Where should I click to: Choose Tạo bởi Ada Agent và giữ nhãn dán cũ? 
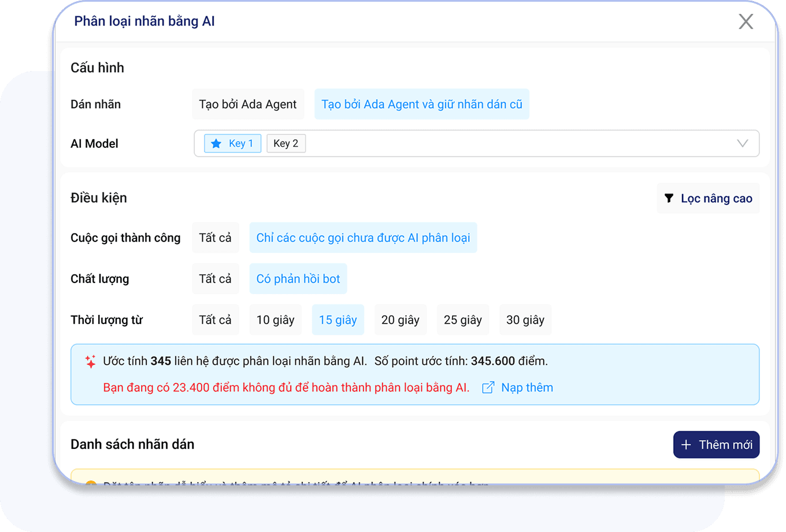tap(421, 105)
